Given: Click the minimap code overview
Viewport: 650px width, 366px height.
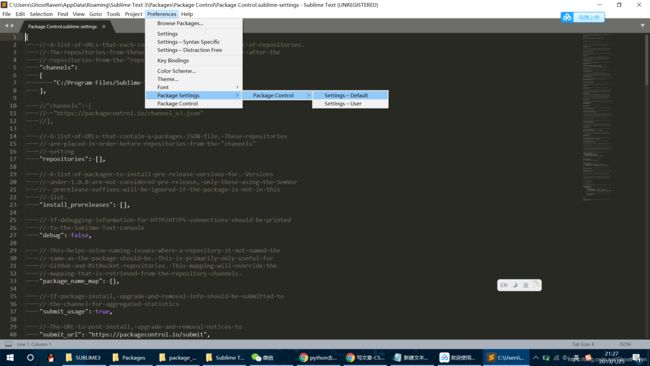Looking at the screenshot, I should tap(597, 118).
